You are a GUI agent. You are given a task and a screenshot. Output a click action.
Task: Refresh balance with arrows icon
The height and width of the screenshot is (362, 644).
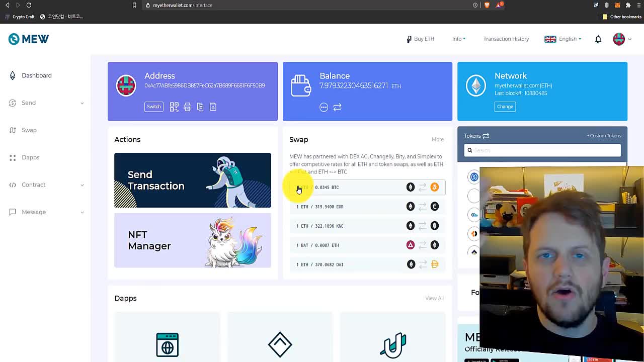click(337, 107)
